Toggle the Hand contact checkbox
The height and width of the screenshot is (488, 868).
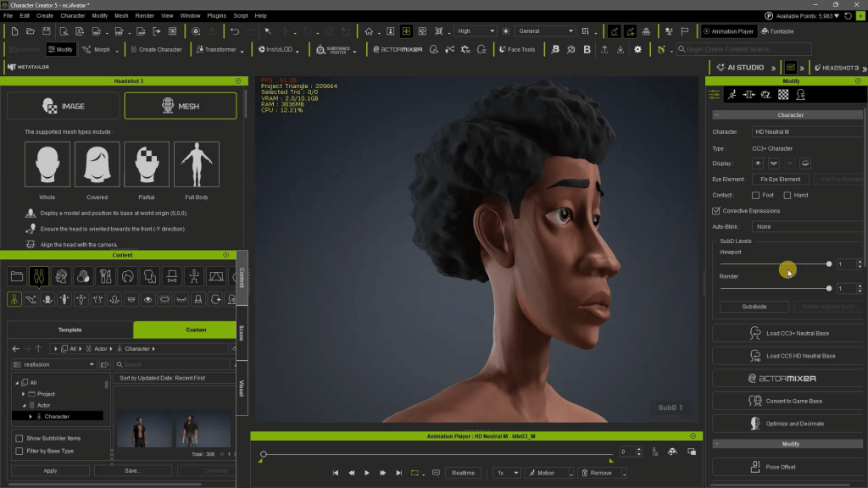pyautogui.click(x=787, y=196)
